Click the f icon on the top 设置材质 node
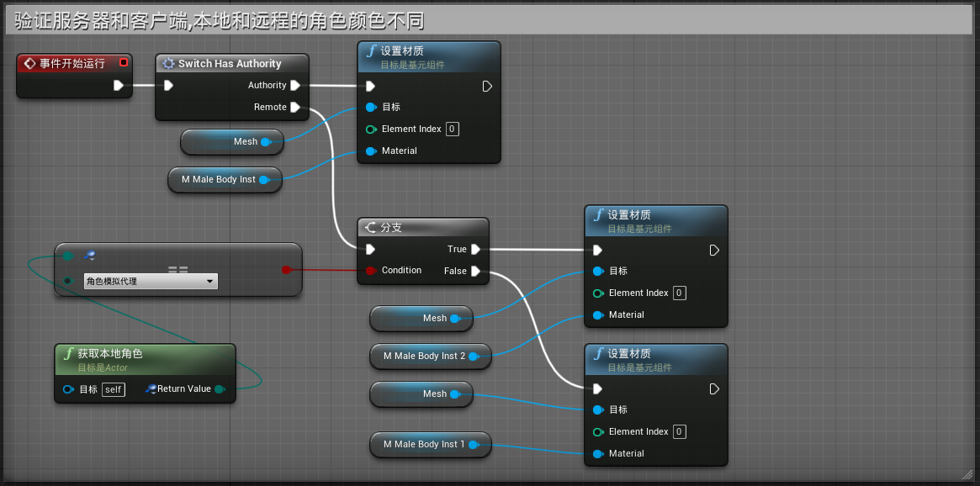 371,51
